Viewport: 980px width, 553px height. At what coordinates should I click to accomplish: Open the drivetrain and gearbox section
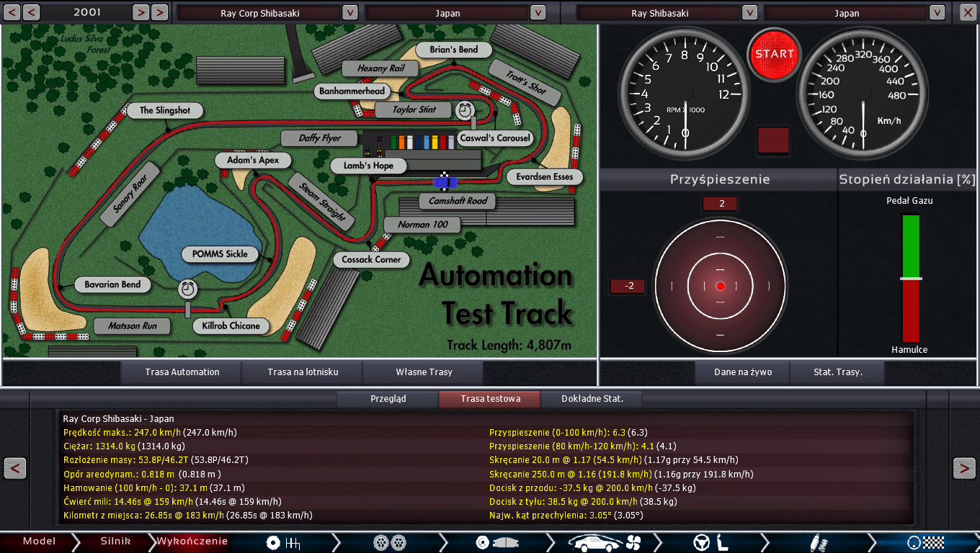(x=282, y=542)
